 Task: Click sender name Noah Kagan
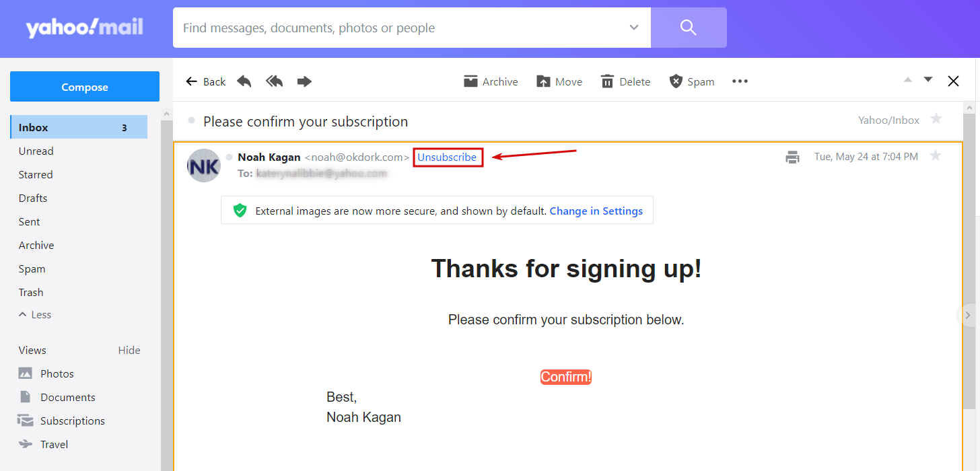[x=269, y=157]
